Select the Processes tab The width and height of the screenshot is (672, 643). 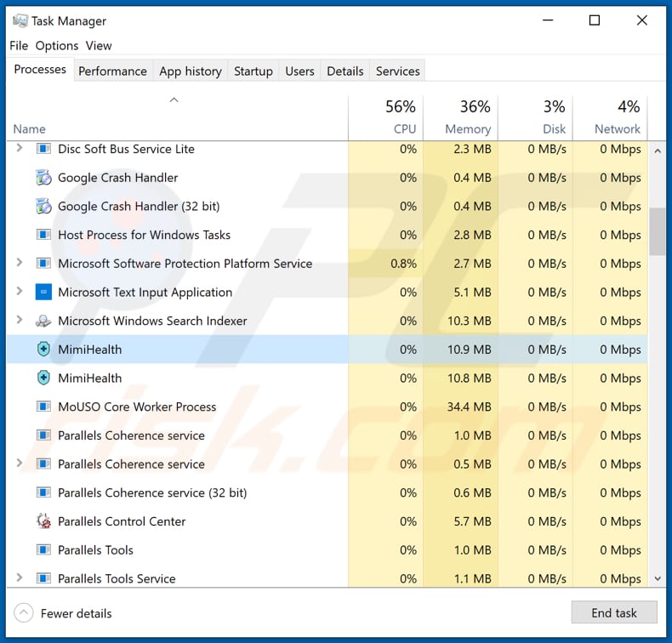click(40, 70)
